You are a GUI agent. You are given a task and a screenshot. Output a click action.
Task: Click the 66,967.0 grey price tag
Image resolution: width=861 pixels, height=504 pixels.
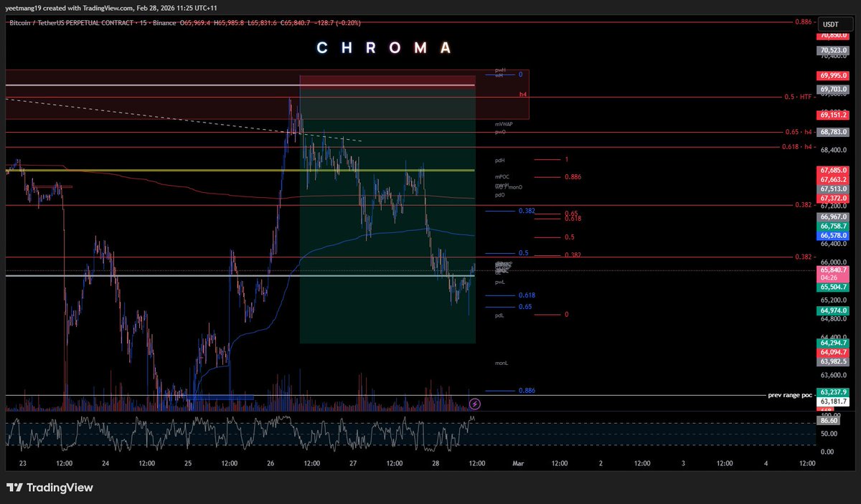[x=834, y=217]
